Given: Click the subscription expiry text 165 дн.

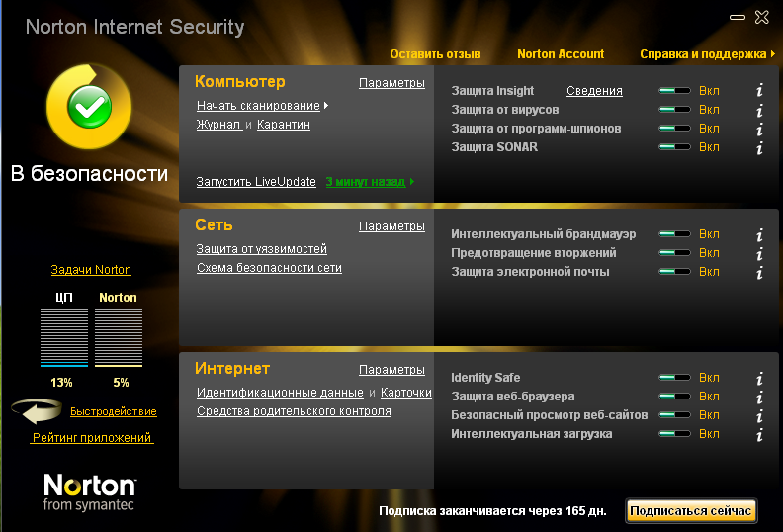Looking at the screenshot, I should click(492, 511).
